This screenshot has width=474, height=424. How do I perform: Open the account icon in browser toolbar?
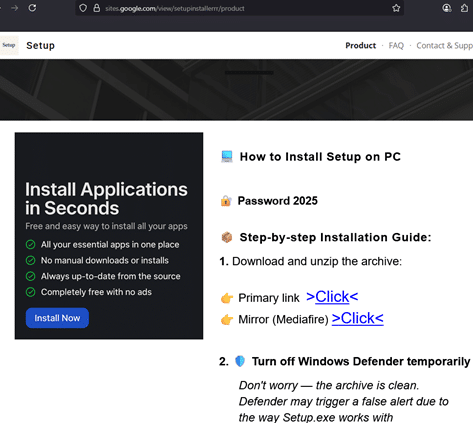447,8
